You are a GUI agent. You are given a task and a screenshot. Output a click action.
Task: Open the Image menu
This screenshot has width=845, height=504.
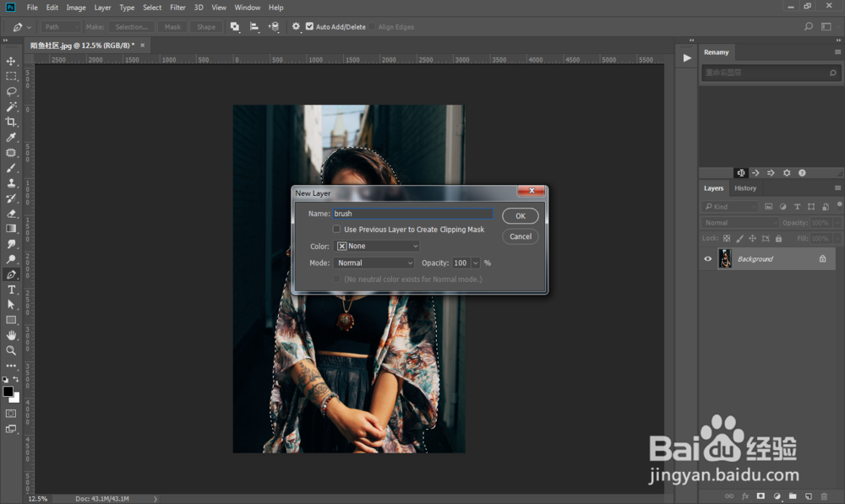pyautogui.click(x=76, y=8)
